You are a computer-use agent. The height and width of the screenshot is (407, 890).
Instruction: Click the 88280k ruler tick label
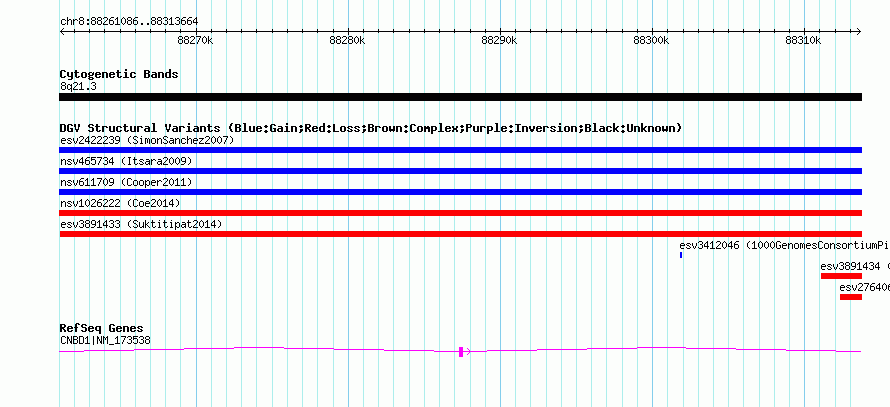tap(347, 41)
